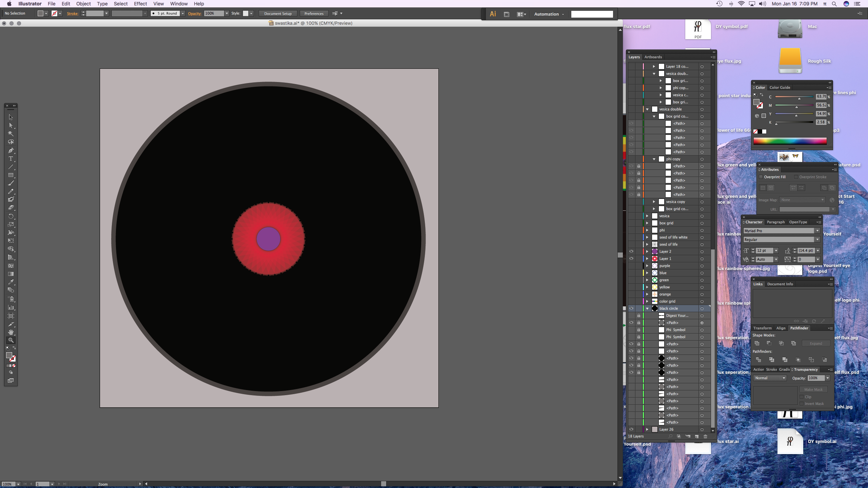The width and height of the screenshot is (868, 488).
Task: Enable Overprint Fill checkbox
Action: pyautogui.click(x=761, y=177)
